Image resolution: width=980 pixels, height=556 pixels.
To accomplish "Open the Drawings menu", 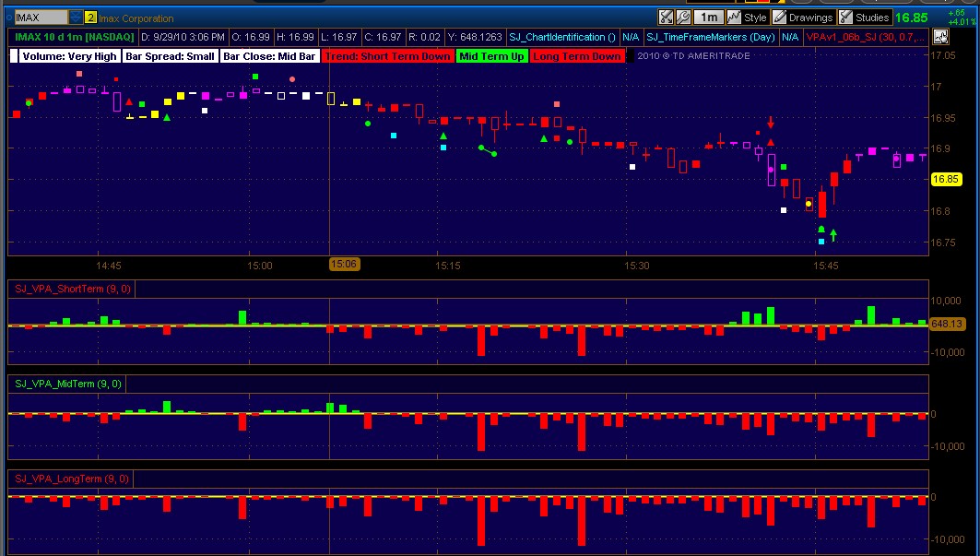I will 802,18.
